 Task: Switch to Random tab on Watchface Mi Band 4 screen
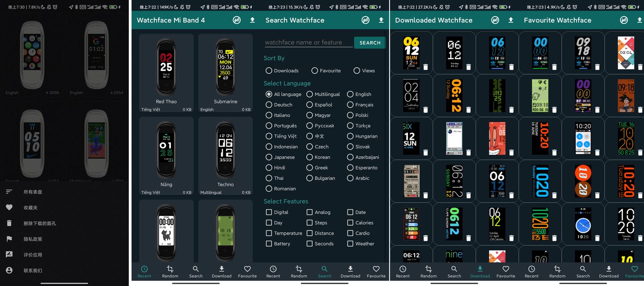point(170,272)
